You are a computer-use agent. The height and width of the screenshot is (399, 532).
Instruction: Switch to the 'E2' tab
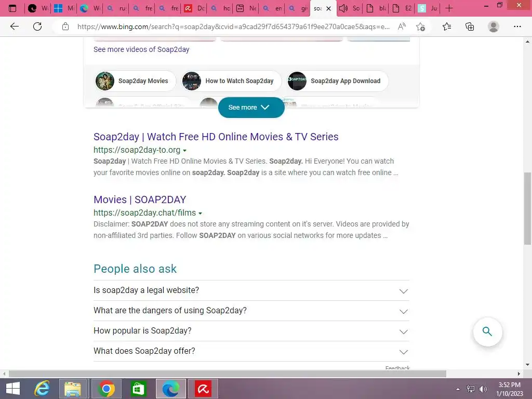point(402,8)
